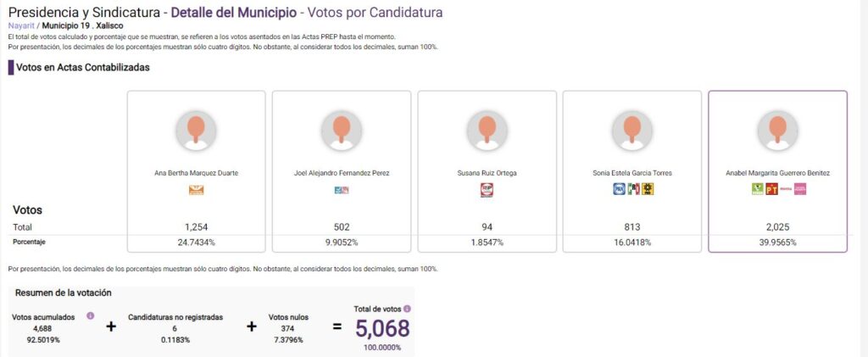Click the Votos en Actas Contabilizadas heading
This screenshot has width=868, height=357.
[83, 68]
